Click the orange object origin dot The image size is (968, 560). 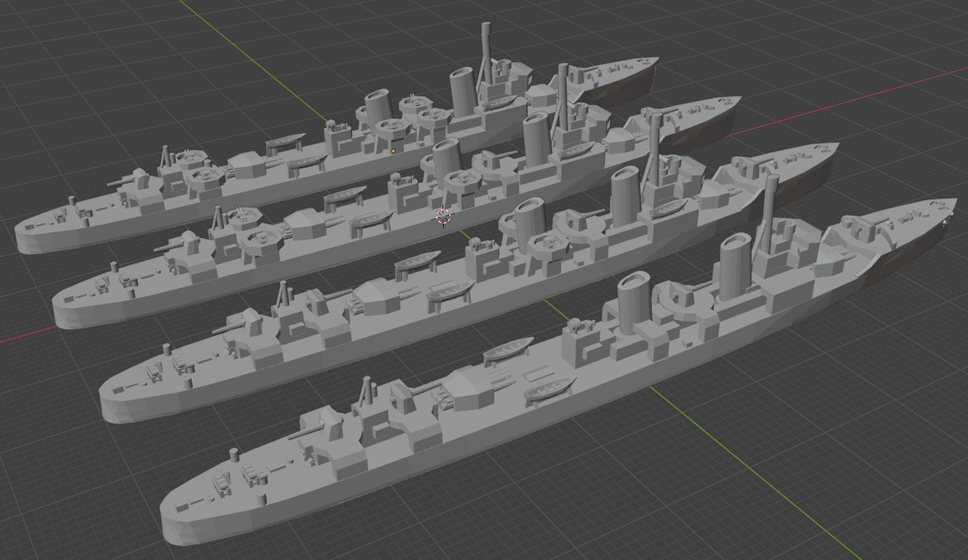(393, 151)
